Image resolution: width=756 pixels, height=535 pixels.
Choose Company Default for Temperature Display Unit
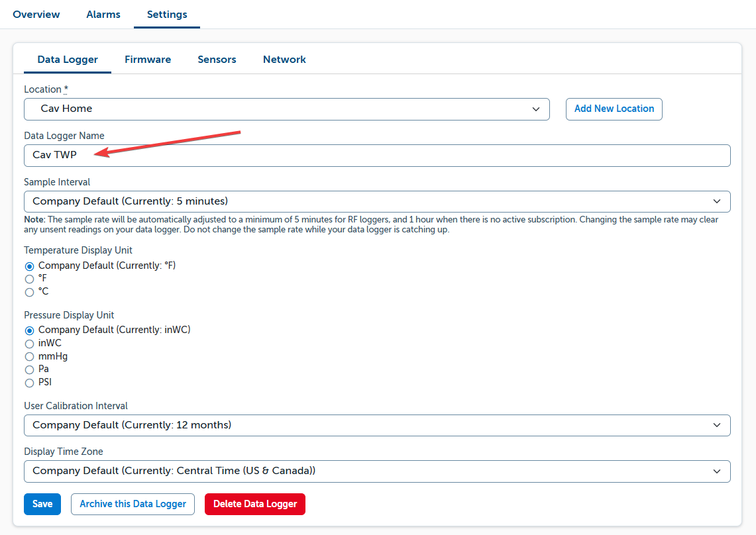click(29, 266)
